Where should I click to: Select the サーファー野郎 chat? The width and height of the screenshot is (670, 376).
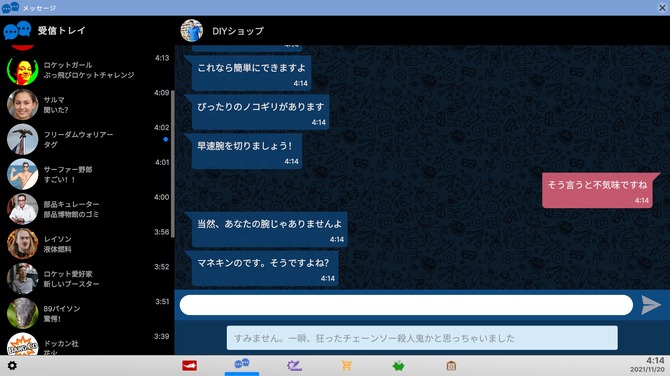point(87,174)
